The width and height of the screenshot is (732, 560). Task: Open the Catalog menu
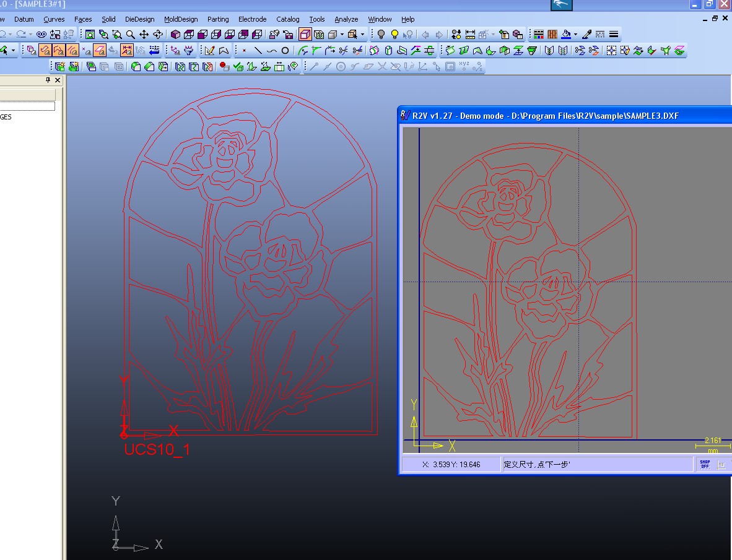(287, 19)
